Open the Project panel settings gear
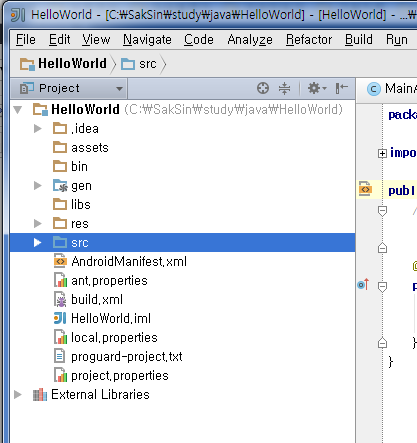The width and height of the screenshot is (417, 443). (x=316, y=88)
